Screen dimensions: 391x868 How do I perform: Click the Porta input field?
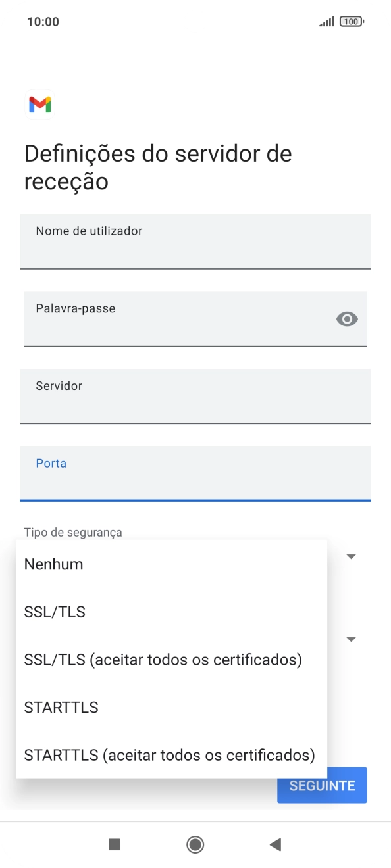[195, 473]
